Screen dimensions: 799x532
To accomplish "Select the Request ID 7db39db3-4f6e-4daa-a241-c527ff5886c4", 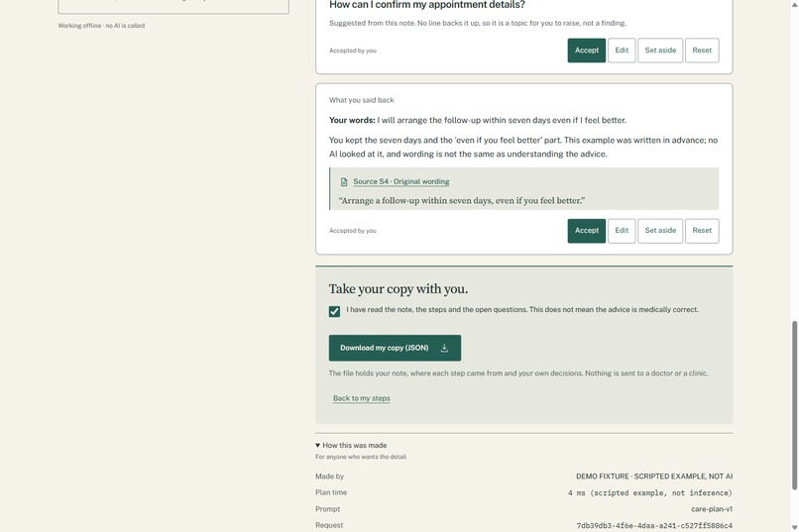I will pos(654,525).
